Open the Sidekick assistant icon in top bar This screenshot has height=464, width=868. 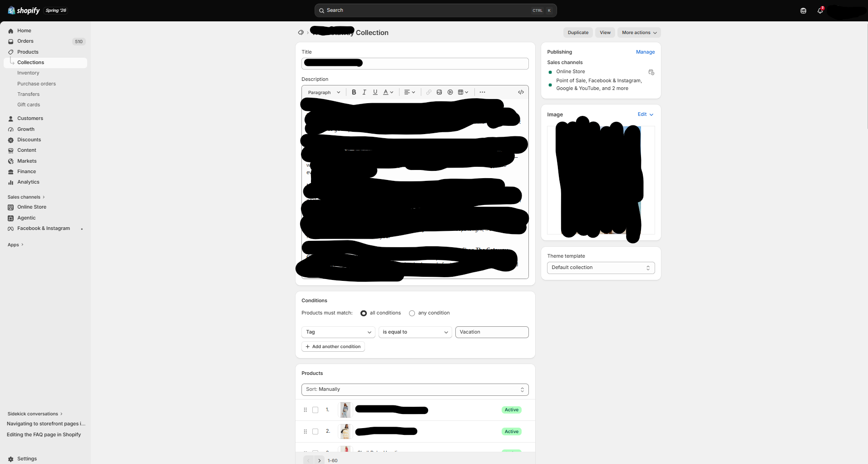tap(803, 11)
